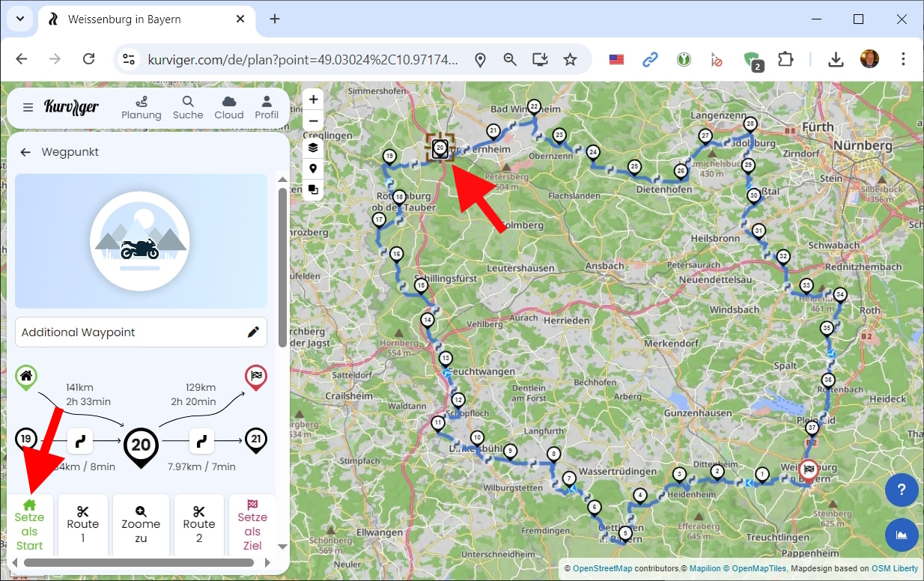924x581 pixels.
Task: Click the panel's horizontal scrollbar
Action: (x=139, y=563)
